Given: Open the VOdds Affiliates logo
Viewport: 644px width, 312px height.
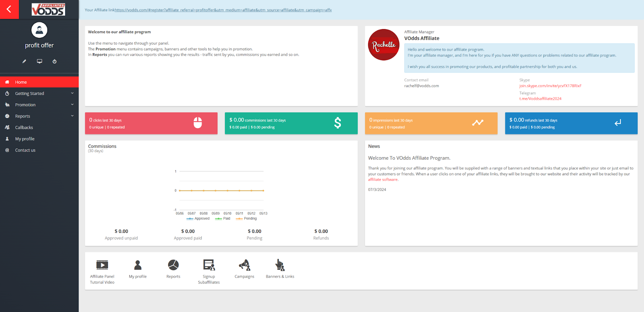Looking at the screenshot, I should (x=48, y=9).
